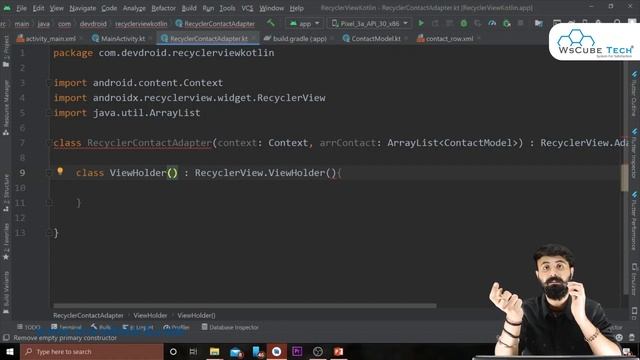Click the Profile app gauge icon
640x360 pixels.
coord(492,23)
